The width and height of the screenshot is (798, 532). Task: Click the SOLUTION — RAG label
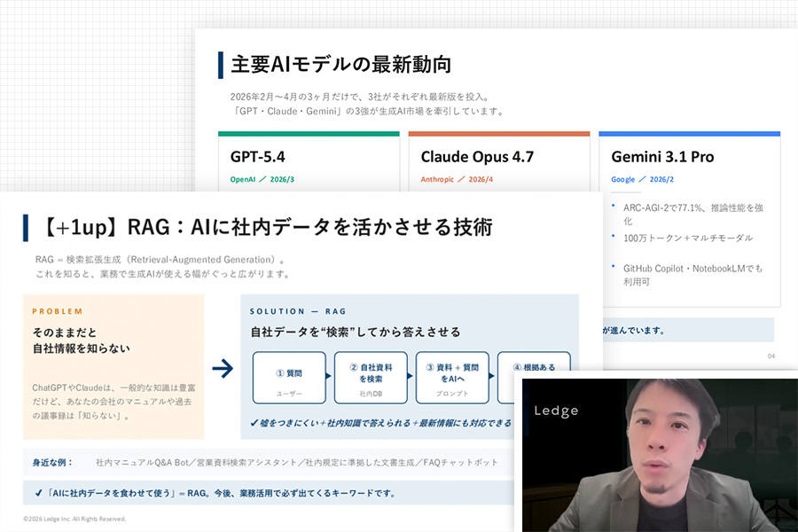click(x=298, y=311)
